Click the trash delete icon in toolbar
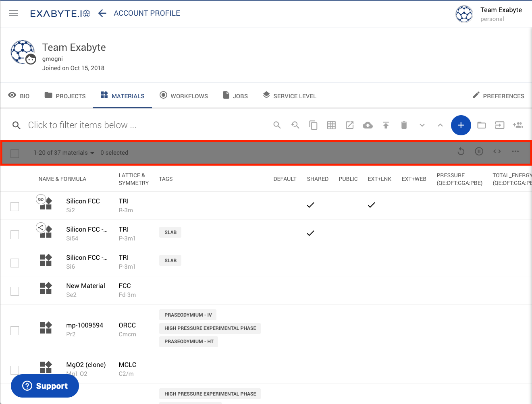Screen dimensions: 532x404 tap(404, 125)
